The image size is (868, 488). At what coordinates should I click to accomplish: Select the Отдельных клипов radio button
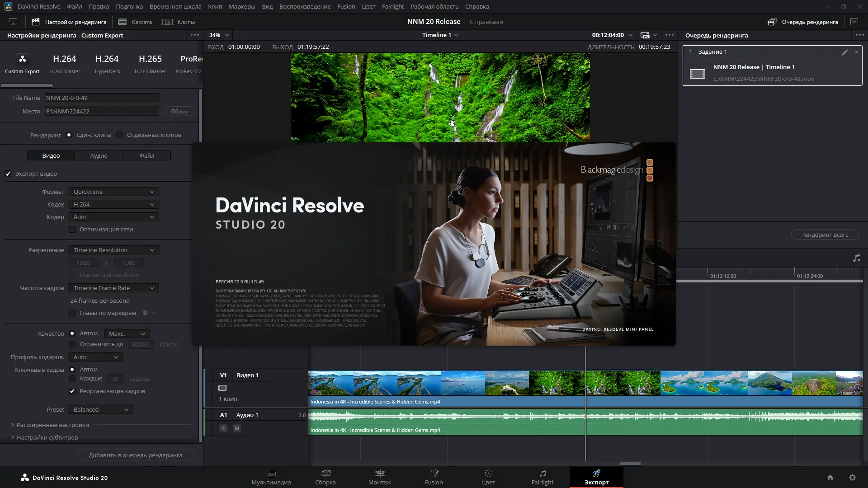119,135
